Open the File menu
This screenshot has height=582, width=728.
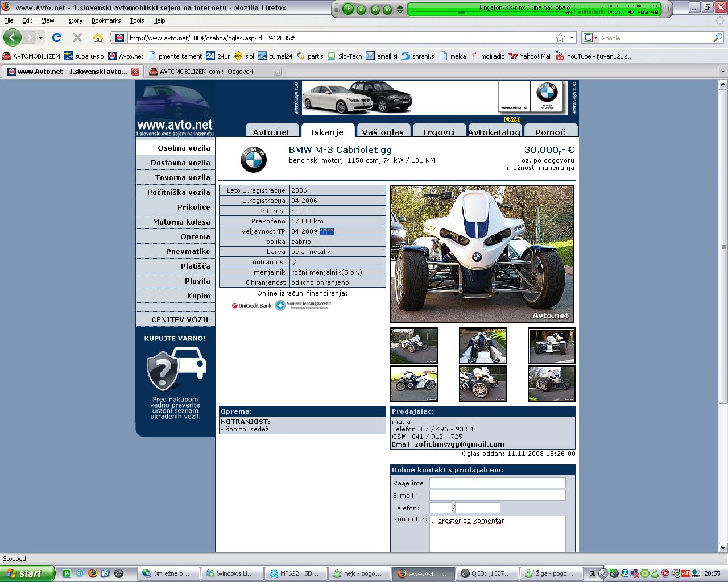coord(9,20)
